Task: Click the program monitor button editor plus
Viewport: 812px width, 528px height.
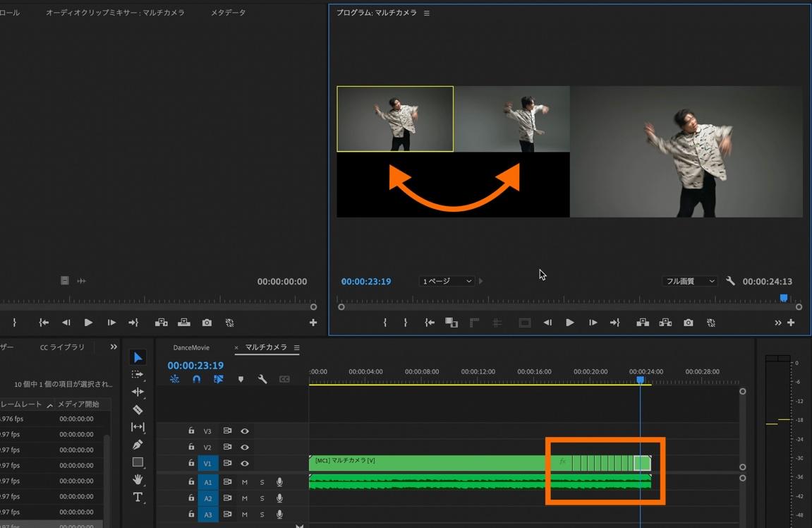Action: point(791,323)
